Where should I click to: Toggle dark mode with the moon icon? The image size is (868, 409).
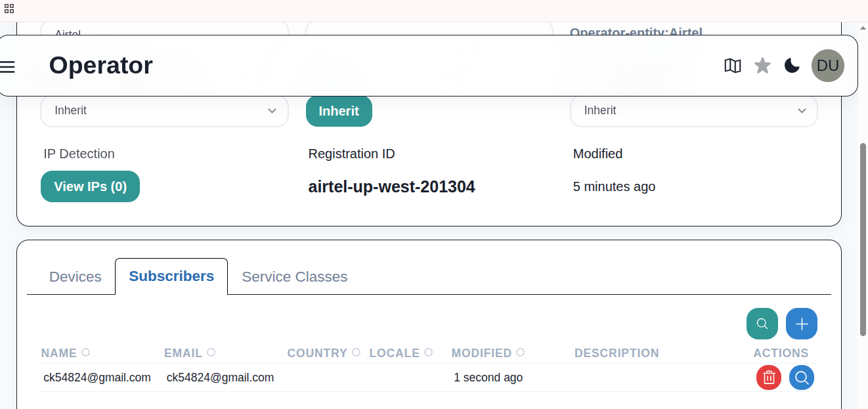click(x=792, y=66)
